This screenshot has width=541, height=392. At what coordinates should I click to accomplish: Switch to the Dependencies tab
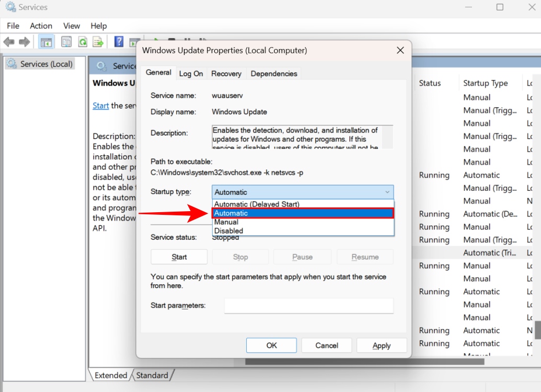[273, 73]
